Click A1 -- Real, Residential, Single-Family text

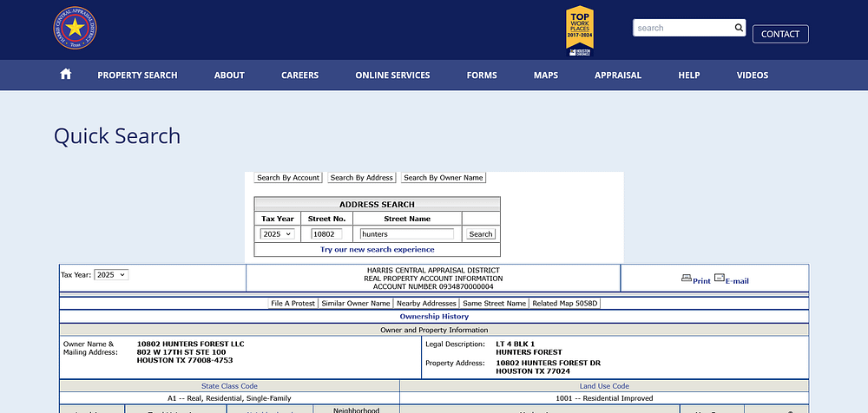pos(229,398)
